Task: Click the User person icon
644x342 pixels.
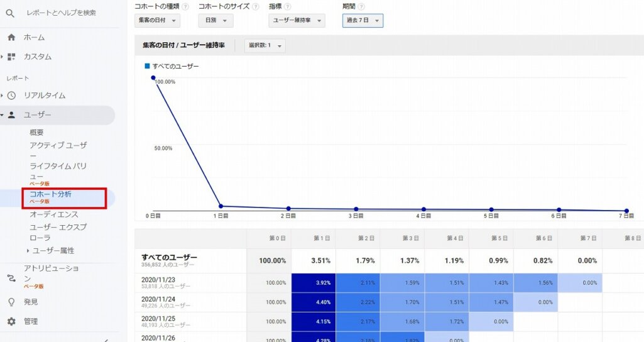Action: 11,115
